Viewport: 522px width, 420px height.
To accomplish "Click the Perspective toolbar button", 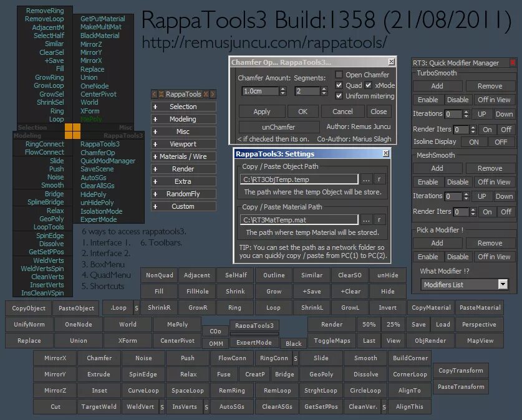I will [x=479, y=324].
